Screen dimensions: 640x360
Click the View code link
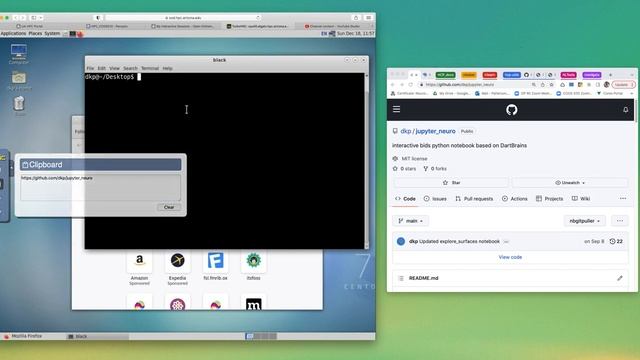510,257
